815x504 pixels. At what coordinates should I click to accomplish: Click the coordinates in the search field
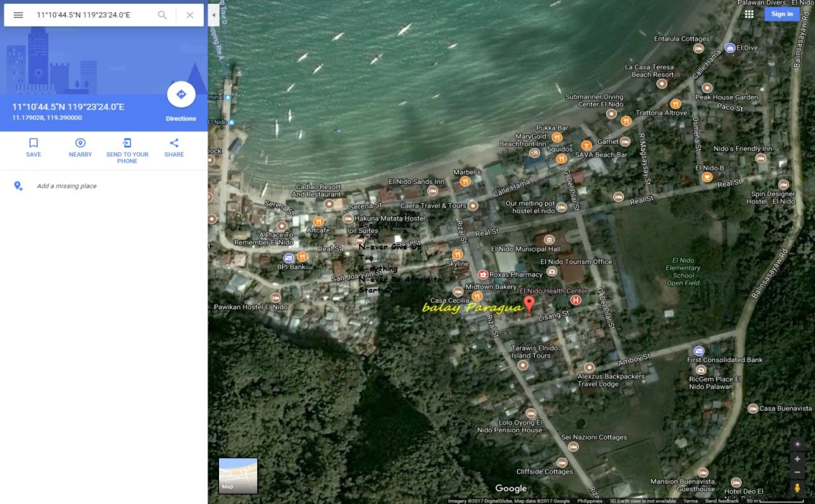84,15
